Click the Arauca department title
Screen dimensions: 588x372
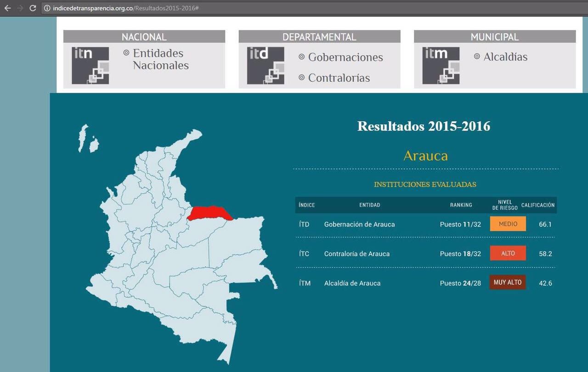pos(425,156)
